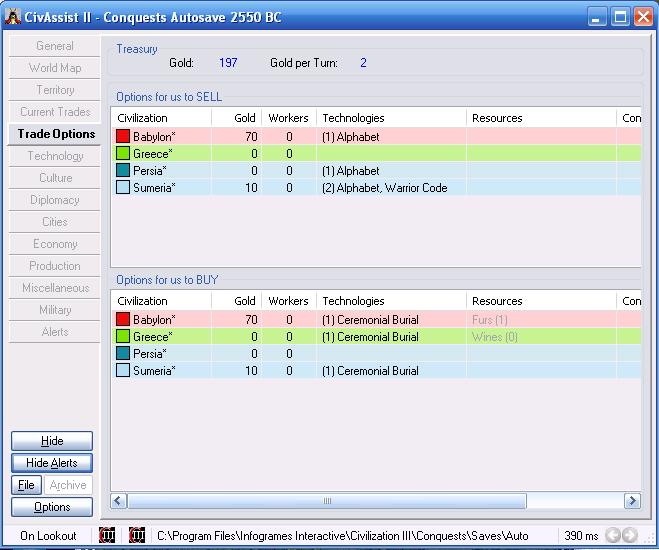Image resolution: width=659 pixels, height=550 pixels.
Task: Click Workers column header in BUY list
Action: pos(289,301)
